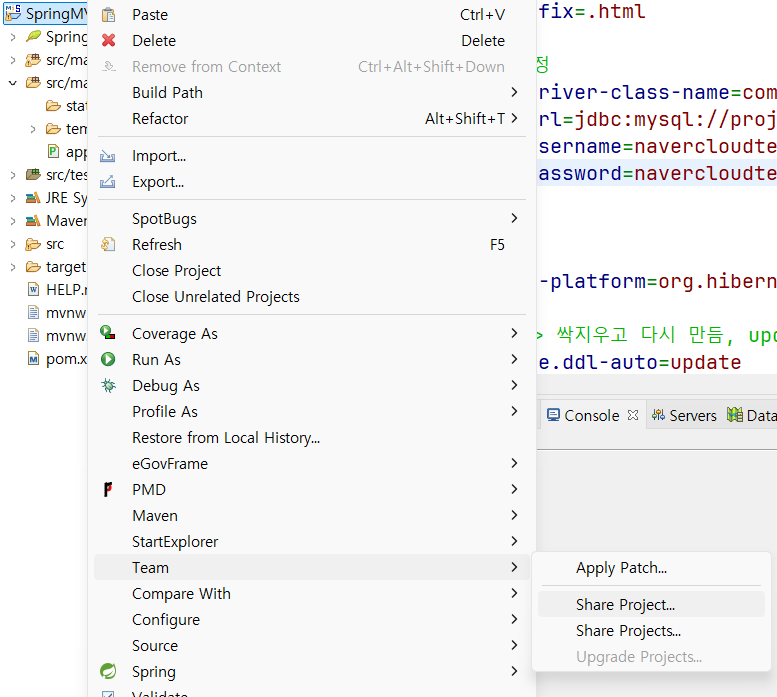The height and width of the screenshot is (697, 777).
Task: Click the target folder icon
Action: pos(33,267)
